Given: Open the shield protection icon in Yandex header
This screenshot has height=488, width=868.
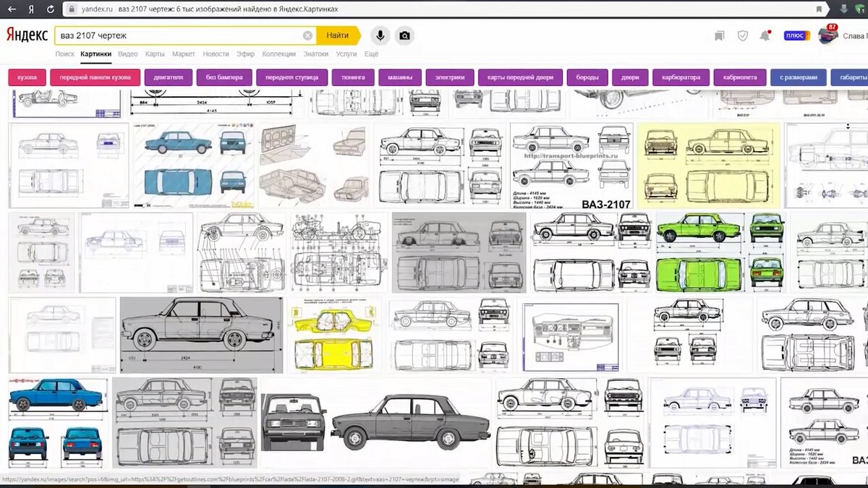Looking at the screenshot, I should 742,35.
